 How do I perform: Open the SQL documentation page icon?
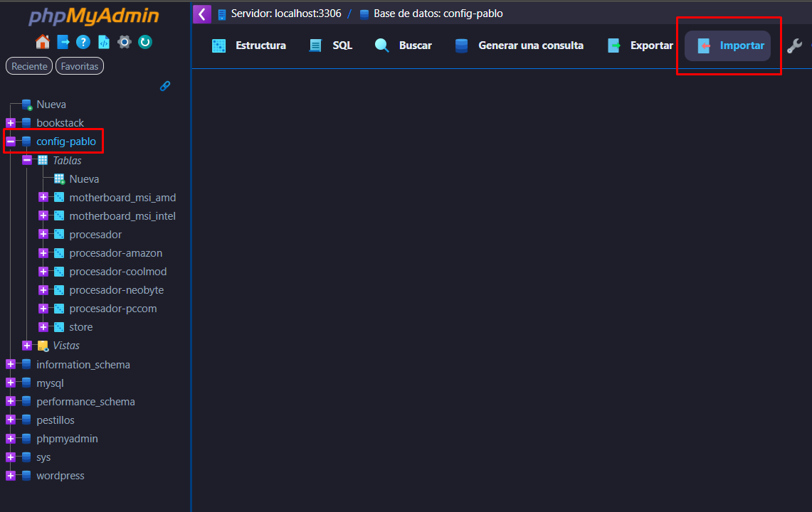click(104, 42)
